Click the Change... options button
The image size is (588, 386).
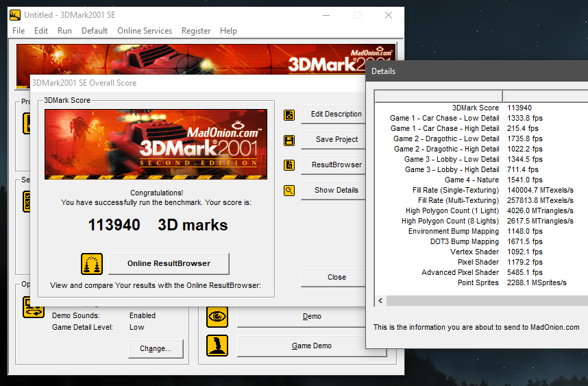coord(156,349)
